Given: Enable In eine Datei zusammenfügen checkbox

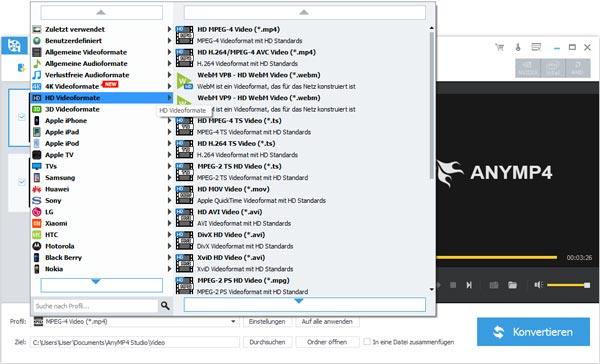Looking at the screenshot, I should pos(367,341).
